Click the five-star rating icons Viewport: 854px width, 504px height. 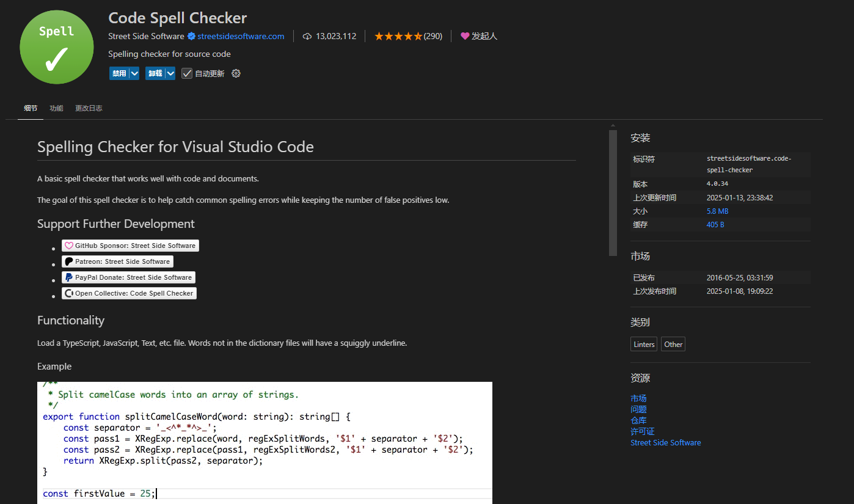coord(398,36)
